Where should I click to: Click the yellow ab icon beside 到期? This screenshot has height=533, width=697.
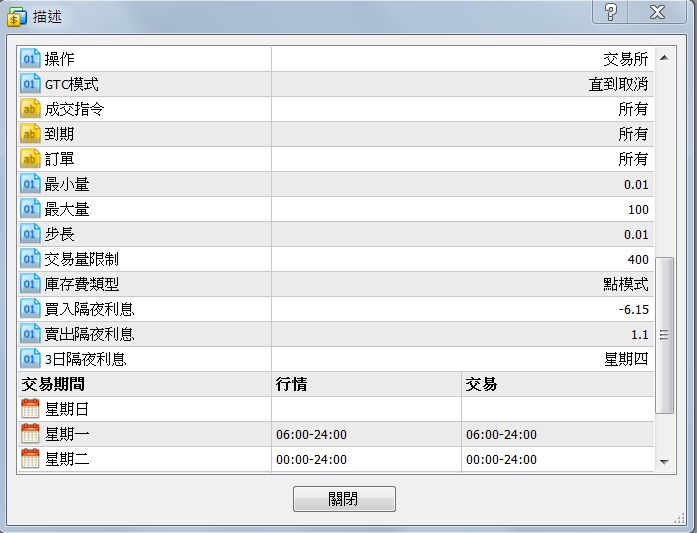tap(30, 134)
